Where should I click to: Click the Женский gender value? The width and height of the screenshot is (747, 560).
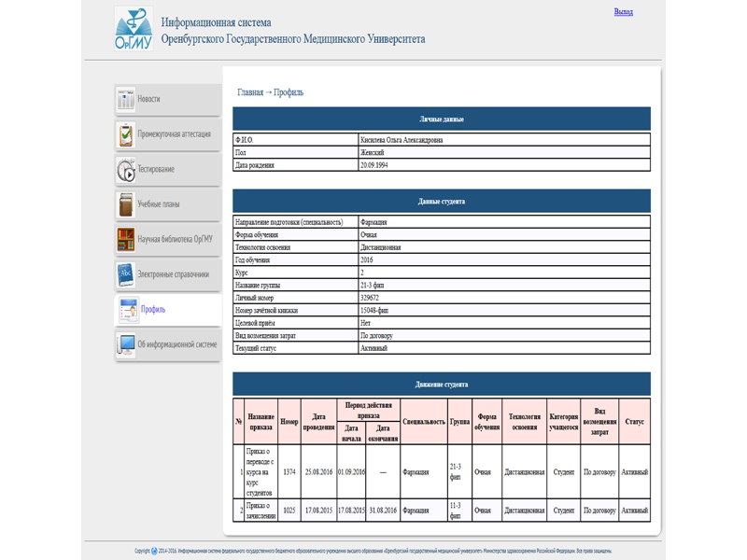(x=372, y=153)
